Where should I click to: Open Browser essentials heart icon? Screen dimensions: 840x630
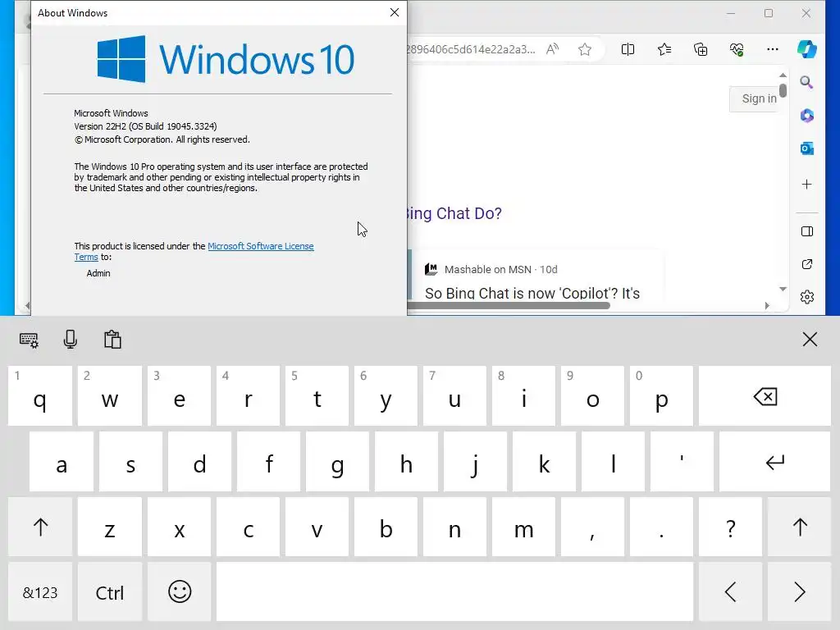(737, 49)
